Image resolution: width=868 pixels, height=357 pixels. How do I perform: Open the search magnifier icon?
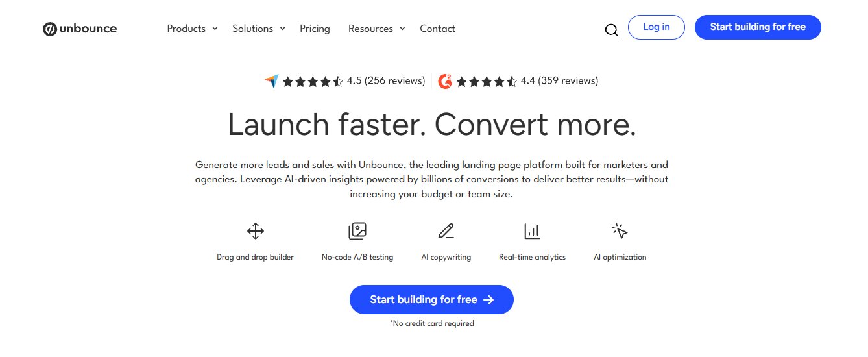611,30
